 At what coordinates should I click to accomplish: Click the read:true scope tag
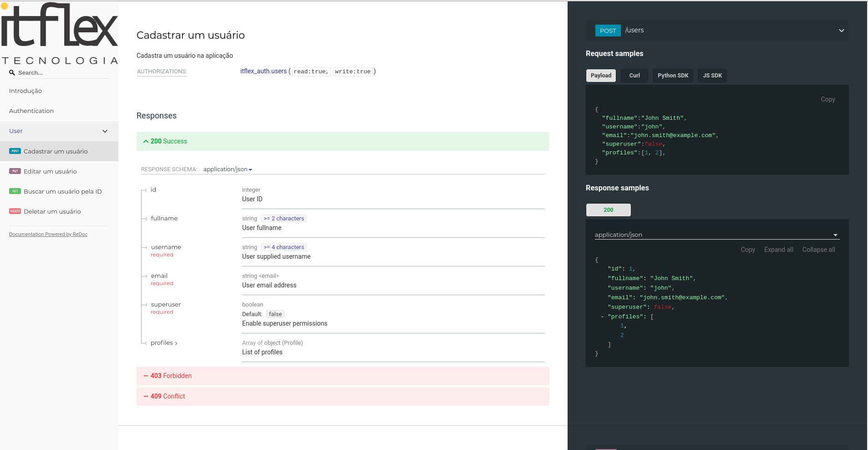coord(311,72)
